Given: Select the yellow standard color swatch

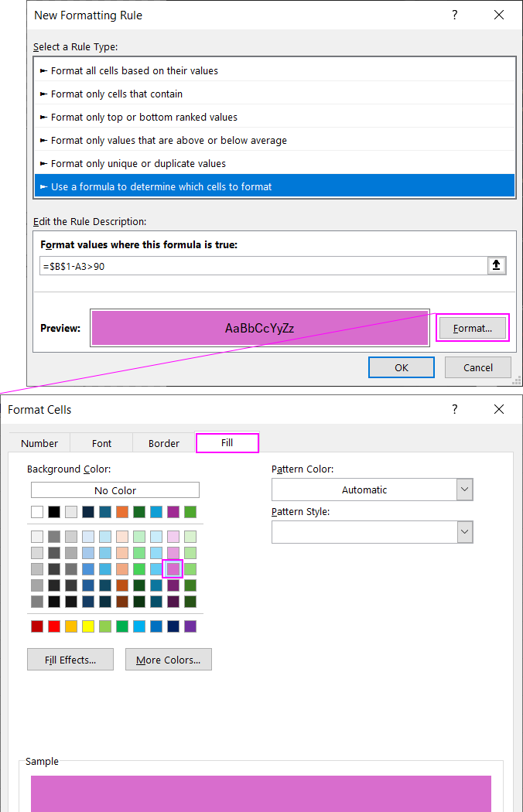Looking at the screenshot, I should (88, 626).
